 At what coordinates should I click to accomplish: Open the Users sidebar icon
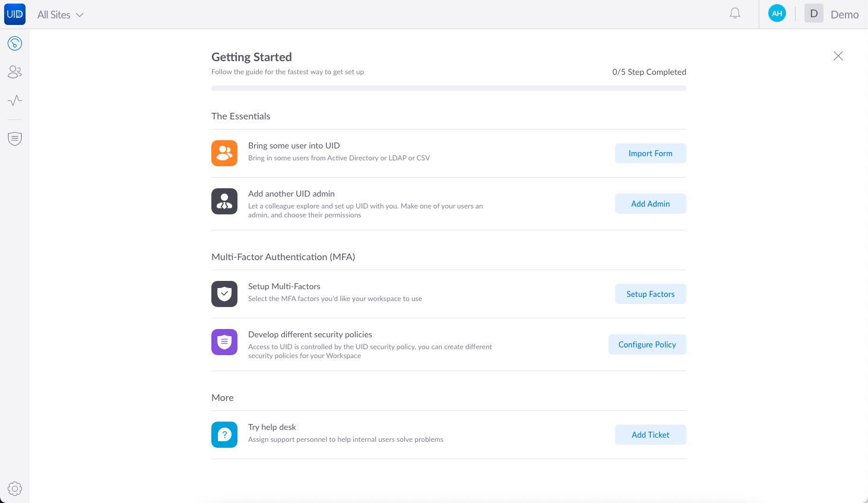[15, 72]
